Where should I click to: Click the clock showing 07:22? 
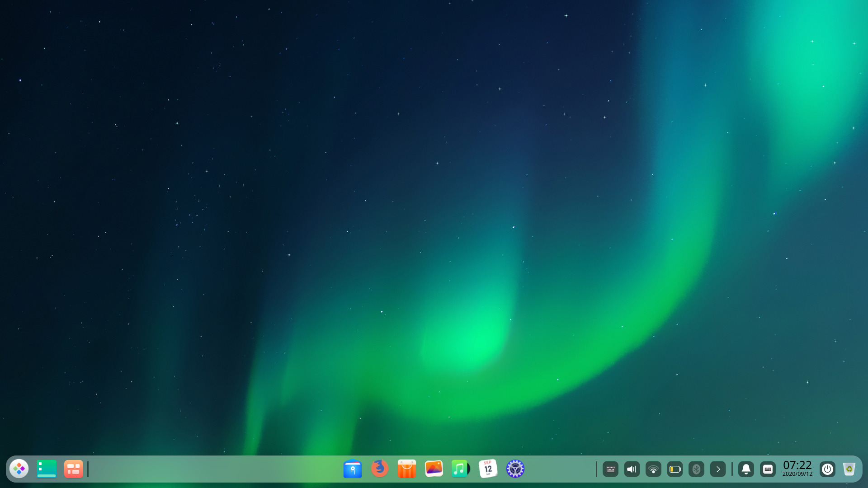click(798, 469)
